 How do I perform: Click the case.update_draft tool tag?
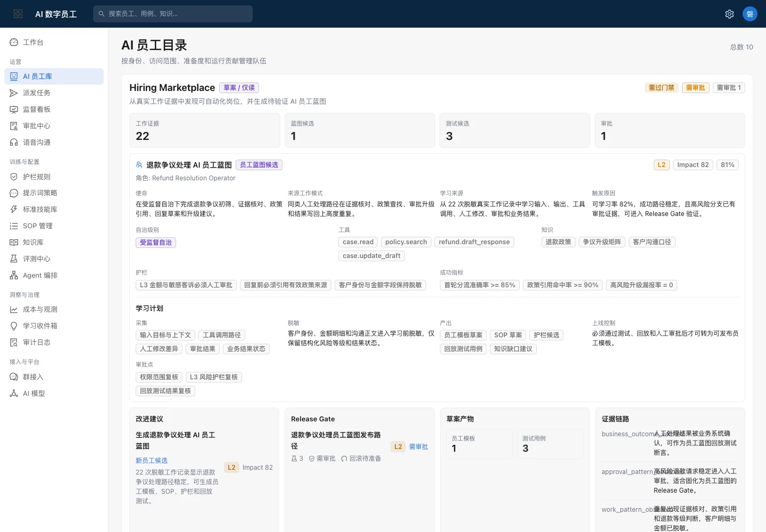coord(371,256)
